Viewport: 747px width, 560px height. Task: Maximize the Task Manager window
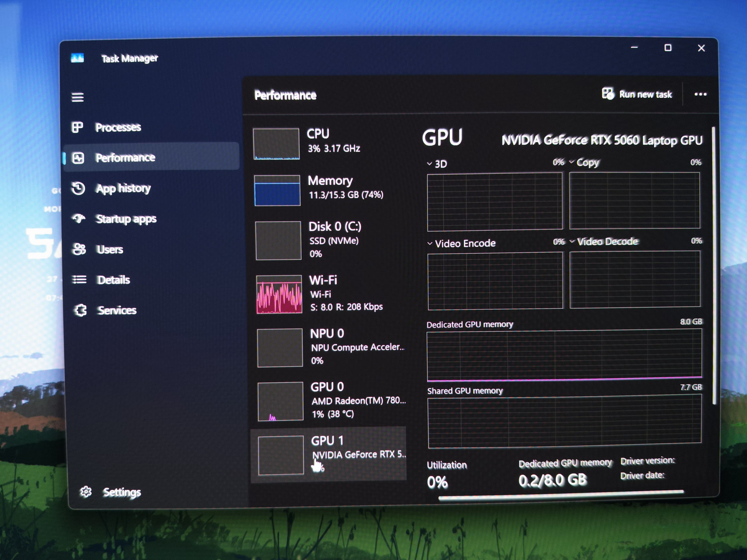(x=668, y=48)
